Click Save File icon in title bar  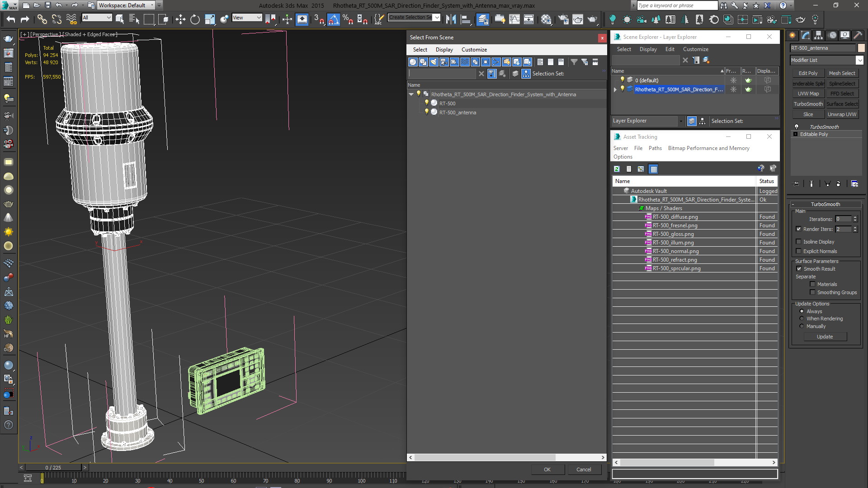[47, 5]
